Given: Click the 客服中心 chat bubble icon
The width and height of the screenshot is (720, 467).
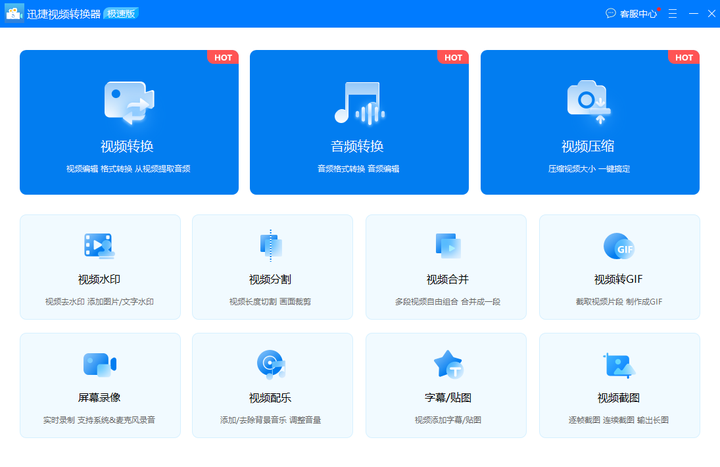Looking at the screenshot, I should click(x=611, y=13).
